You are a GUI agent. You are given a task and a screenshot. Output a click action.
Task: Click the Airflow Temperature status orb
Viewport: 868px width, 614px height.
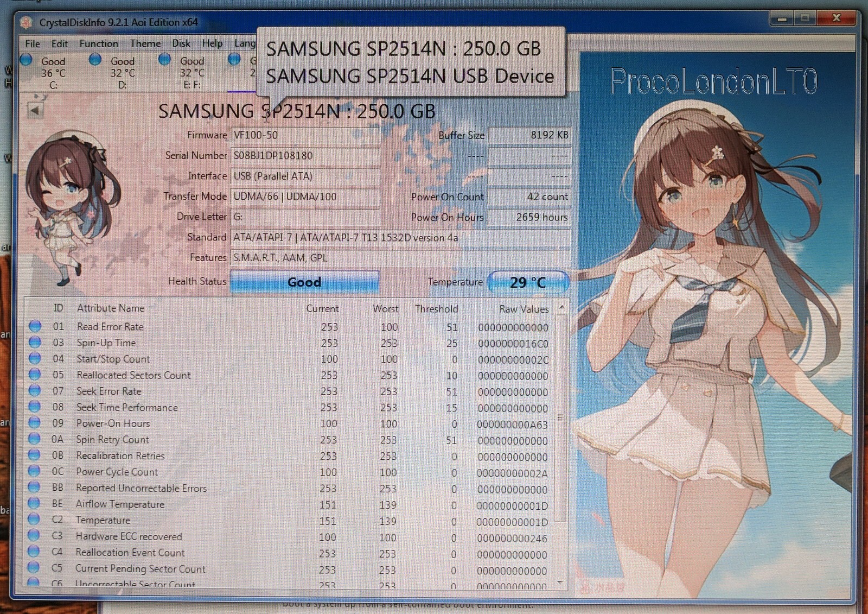point(34,503)
